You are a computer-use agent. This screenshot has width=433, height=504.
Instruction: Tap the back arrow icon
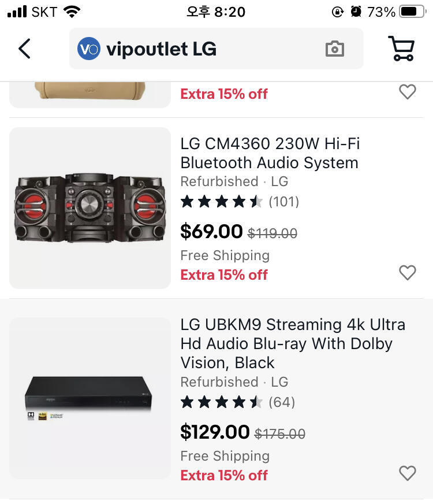pyautogui.click(x=24, y=49)
